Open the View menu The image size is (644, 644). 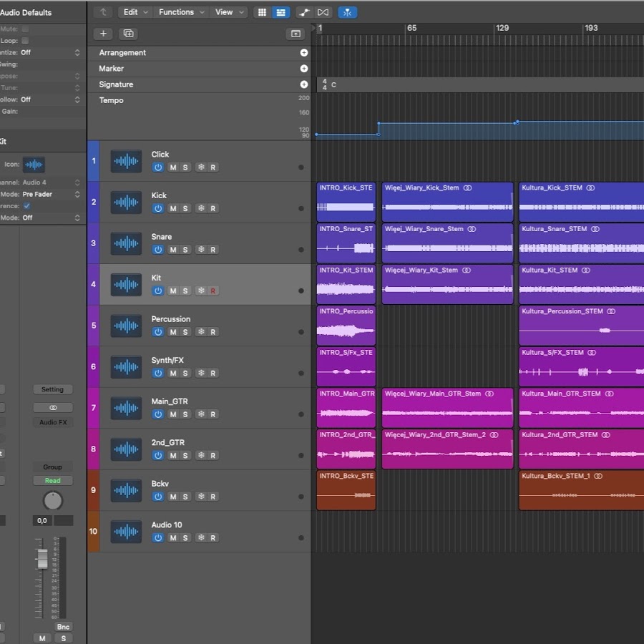pyautogui.click(x=229, y=12)
